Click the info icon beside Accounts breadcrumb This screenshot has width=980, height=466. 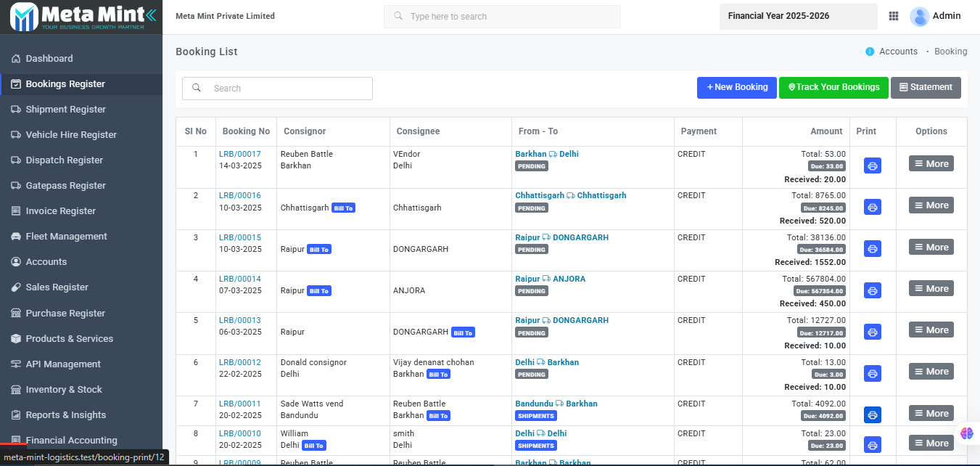click(x=870, y=52)
